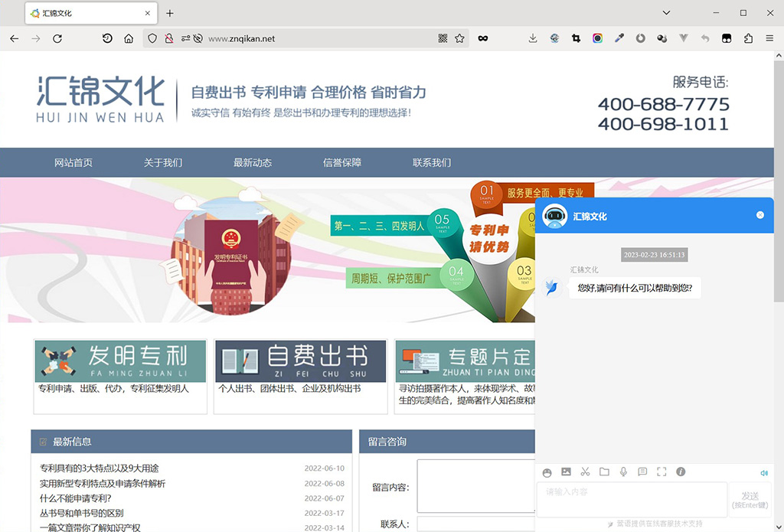Activate the microphone icon for voice input
Screen dimensions: 784x532
623,472
